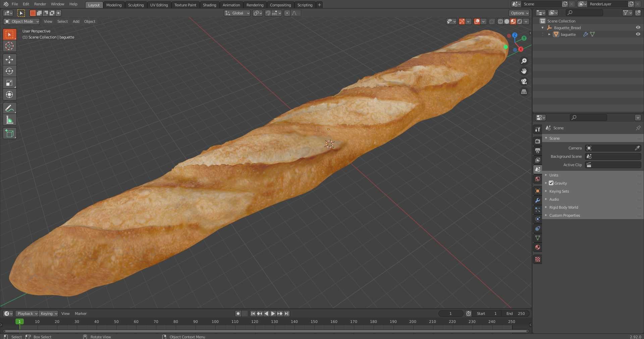Open the Global transform orientation dropdown
Screen dimensions: 644x339
click(x=237, y=13)
